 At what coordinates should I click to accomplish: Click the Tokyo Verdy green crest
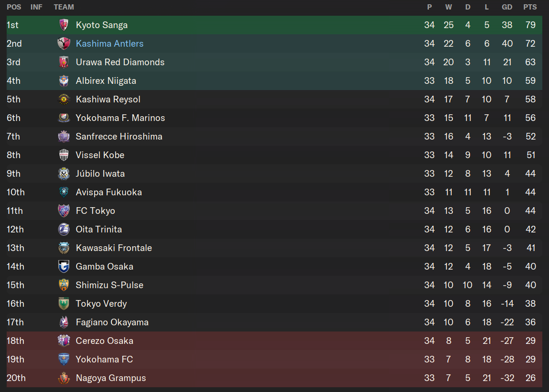coord(64,303)
